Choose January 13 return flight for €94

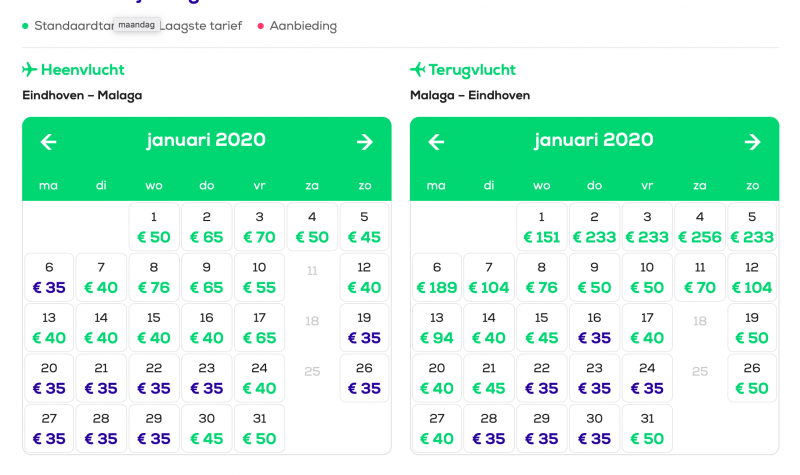pos(436,328)
